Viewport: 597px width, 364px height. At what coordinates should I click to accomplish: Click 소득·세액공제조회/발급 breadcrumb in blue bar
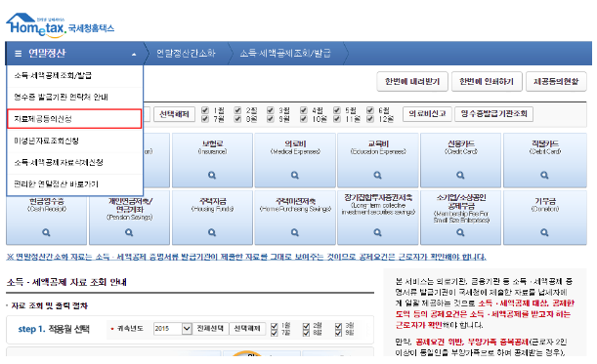285,54
